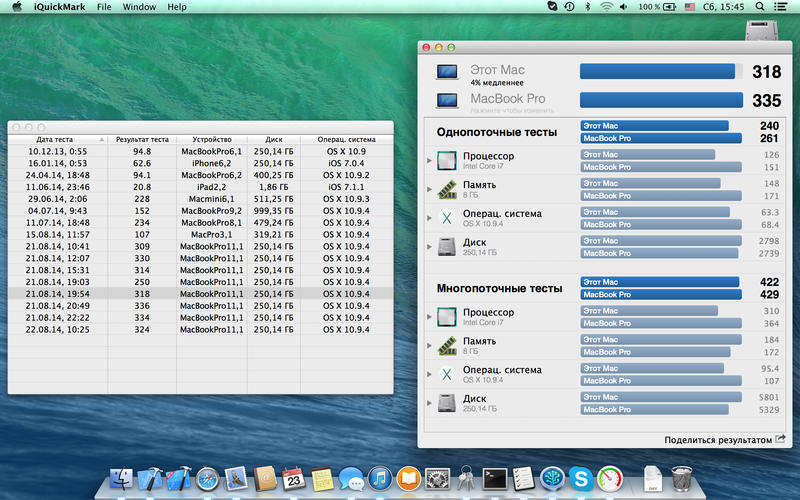Expand multi-thread Процессор row
This screenshot has height=500, width=800.
[430, 317]
